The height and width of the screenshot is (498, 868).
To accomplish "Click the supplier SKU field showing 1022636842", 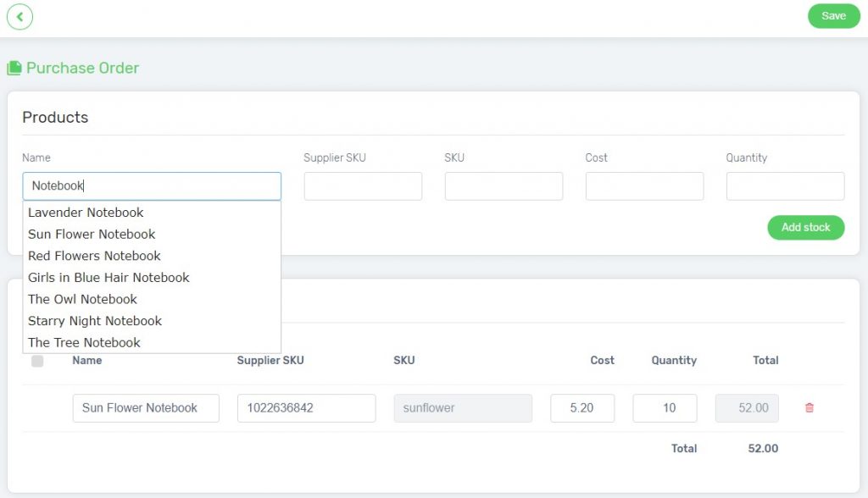I will tap(308, 407).
